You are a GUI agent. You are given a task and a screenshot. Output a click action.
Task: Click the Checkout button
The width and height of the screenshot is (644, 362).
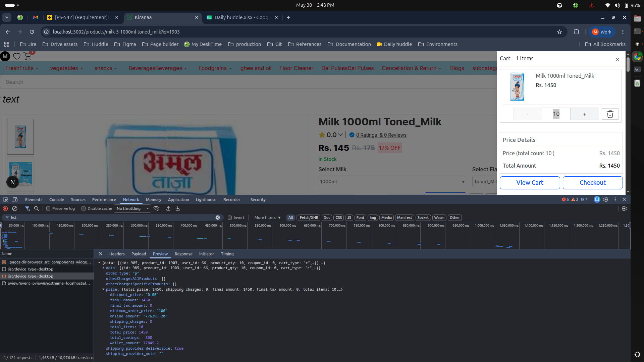[x=593, y=183]
